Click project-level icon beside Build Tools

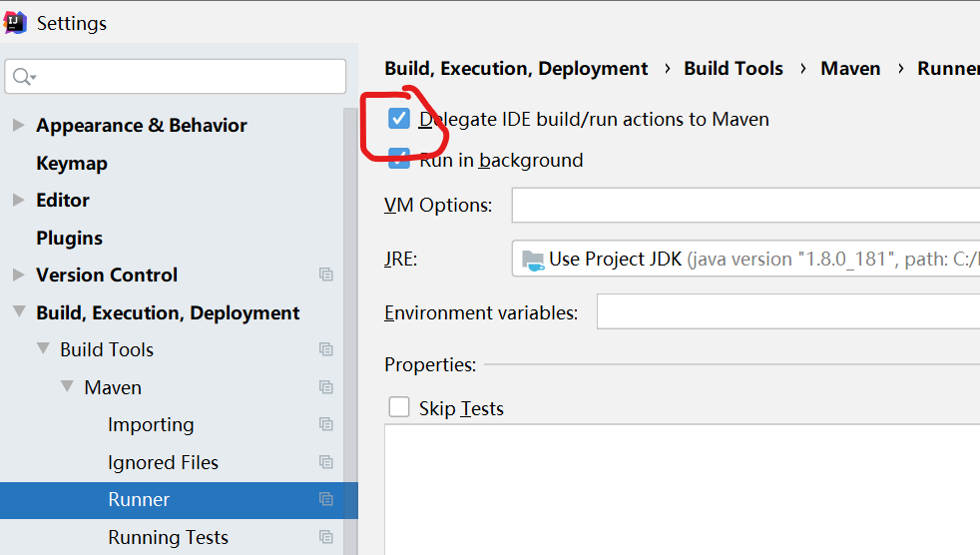pos(325,349)
